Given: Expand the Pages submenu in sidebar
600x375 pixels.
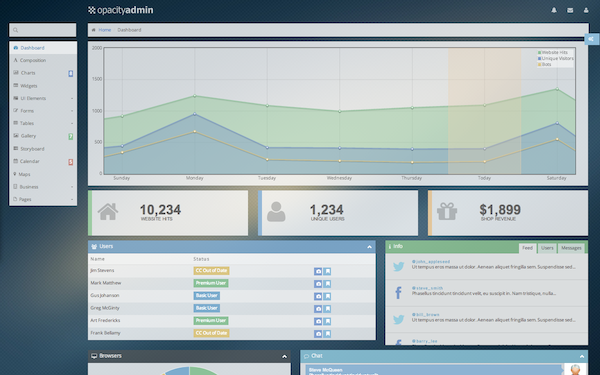Looking at the screenshot, I should tap(43, 199).
